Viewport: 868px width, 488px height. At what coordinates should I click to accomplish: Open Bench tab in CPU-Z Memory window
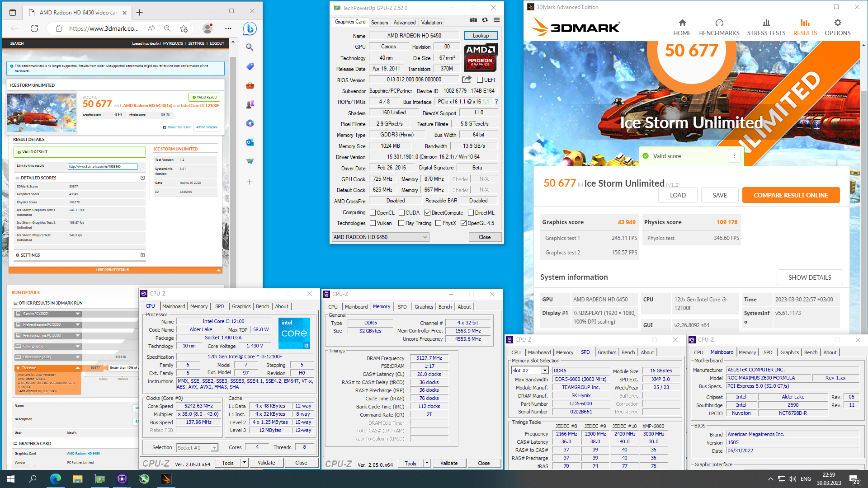click(x=445, y=307)
